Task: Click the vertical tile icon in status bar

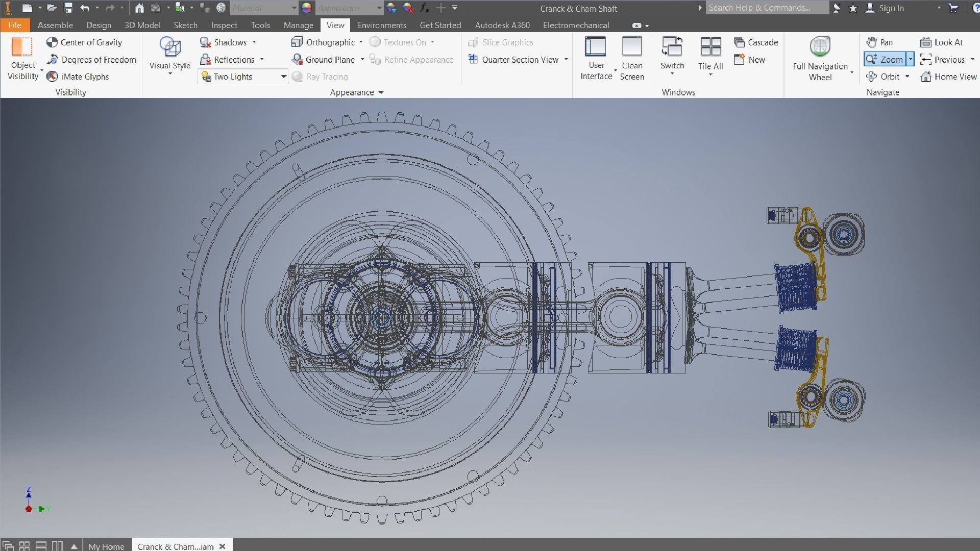Action: [57, 546]
